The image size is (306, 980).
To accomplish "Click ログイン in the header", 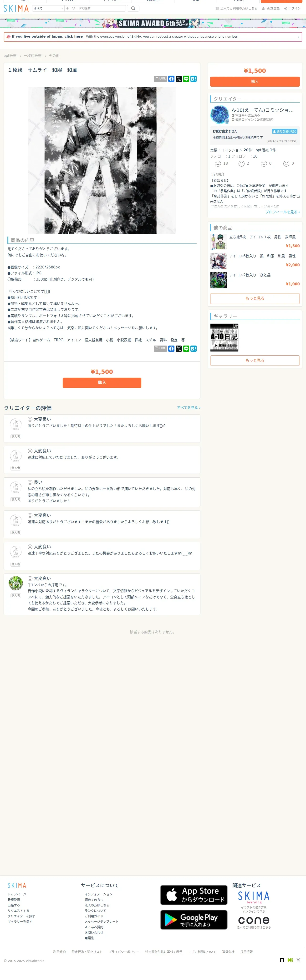I will [292, 8].
